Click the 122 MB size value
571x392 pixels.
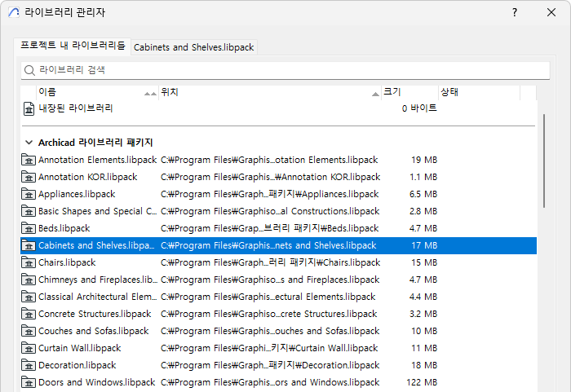coord(422,382)
